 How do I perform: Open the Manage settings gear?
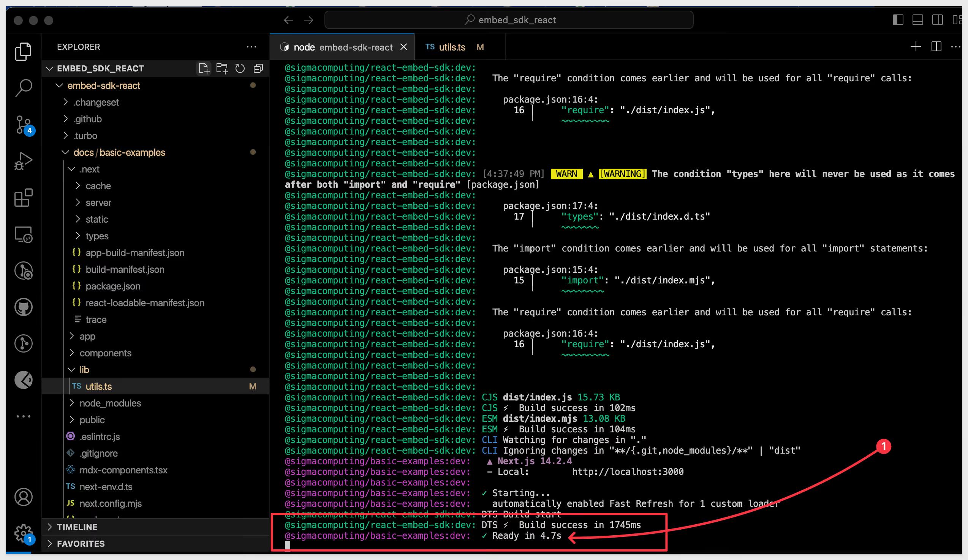click(x=24, y=533)
